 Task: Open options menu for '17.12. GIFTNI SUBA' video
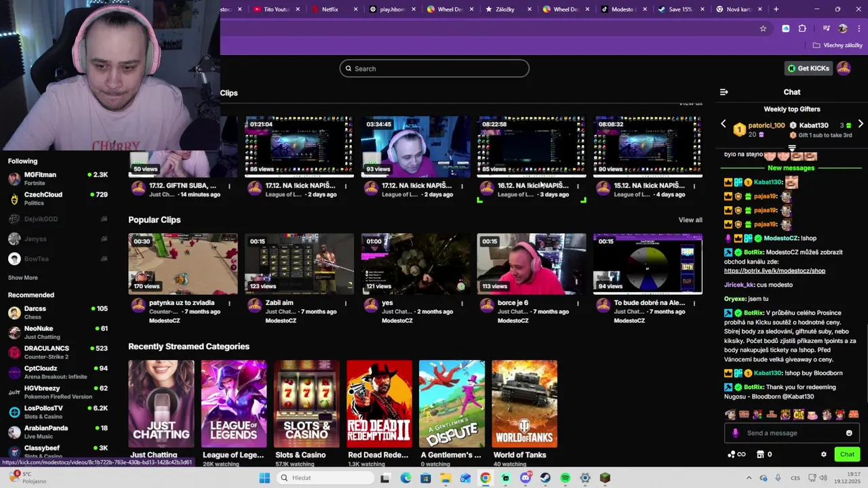coord(229,186)
